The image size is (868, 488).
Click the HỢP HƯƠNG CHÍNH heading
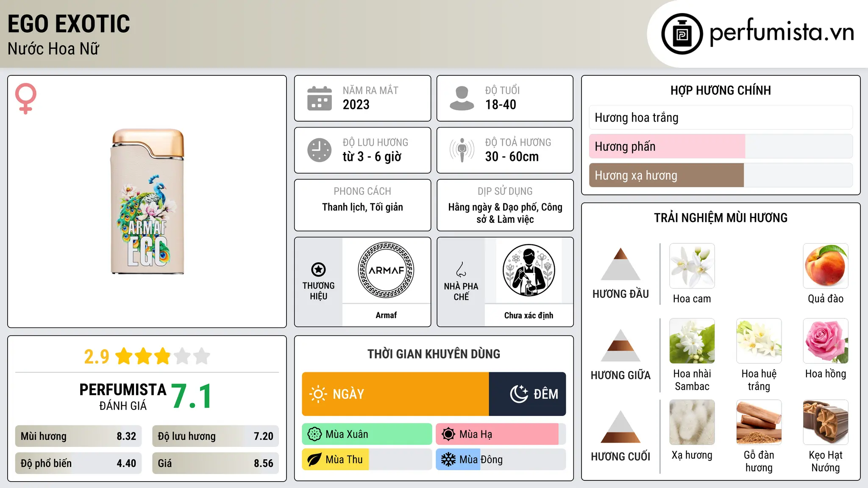point(721,90)
